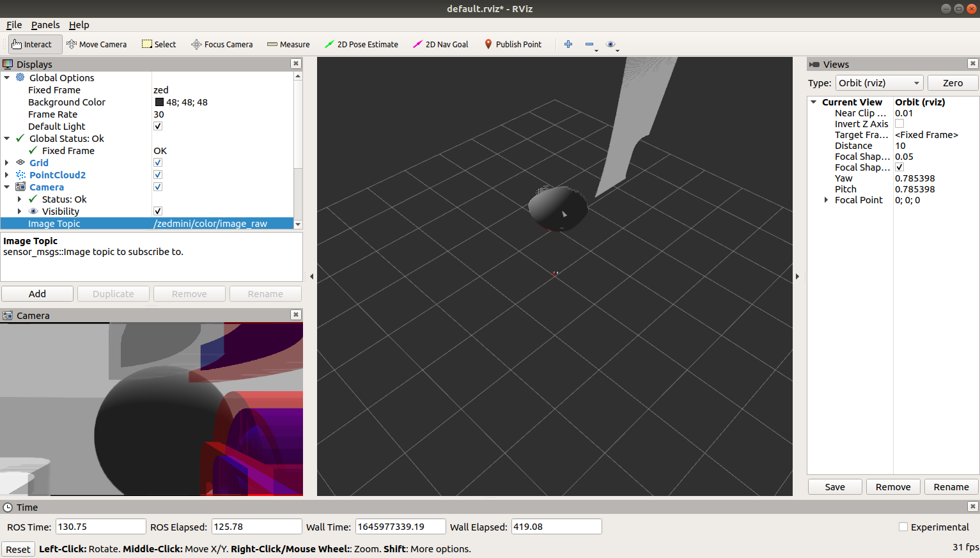Enable the Invert Z Axis checkbox
980x558 pixels.
click(899, 123)
